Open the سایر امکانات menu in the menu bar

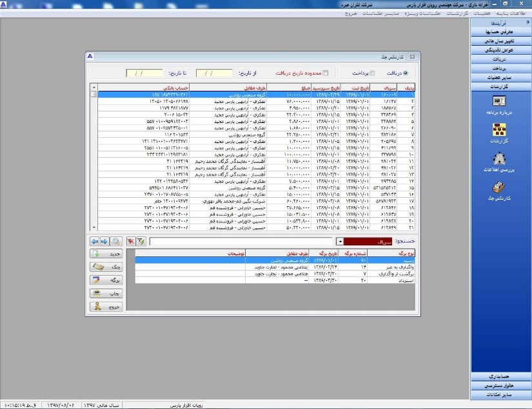click(380, 14)
